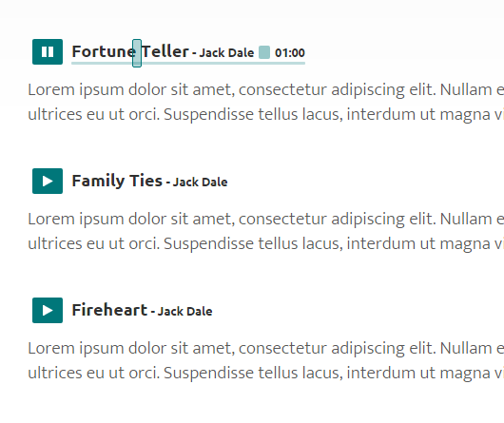The image size is (504, 423).
Task: Pause the Fortune Teller track
Action: coord(48,51)
